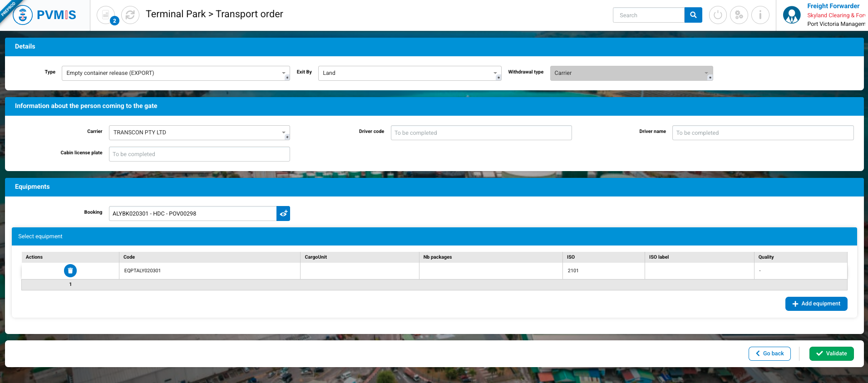Click the power logout icon
Screen dimensions: 868x383
coord(718,15)
